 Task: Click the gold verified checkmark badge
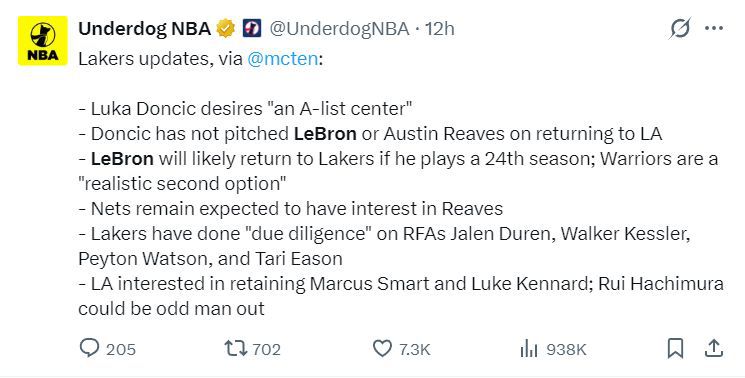click(x=226, y=29)
